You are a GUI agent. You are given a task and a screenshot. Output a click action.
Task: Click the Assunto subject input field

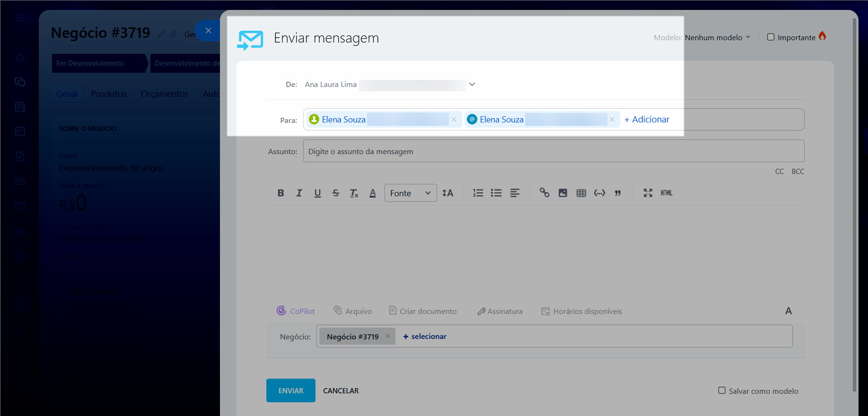(x=553, y=151)
